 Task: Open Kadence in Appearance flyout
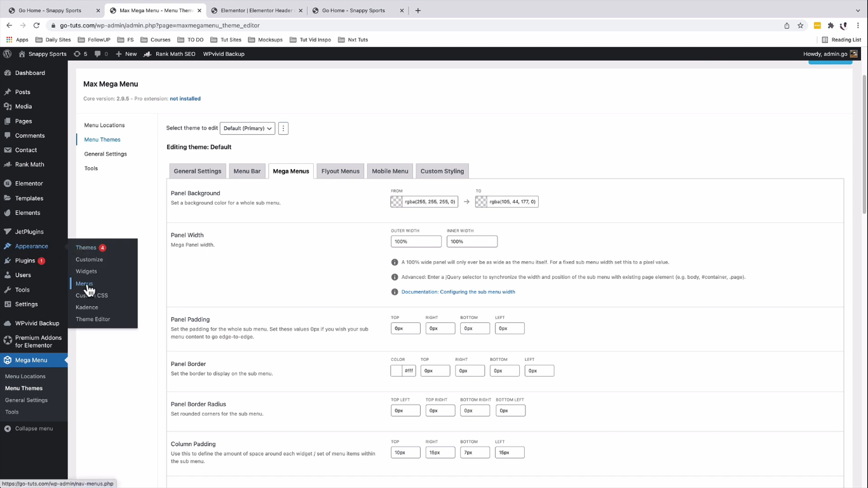click(x=87, y=308)
